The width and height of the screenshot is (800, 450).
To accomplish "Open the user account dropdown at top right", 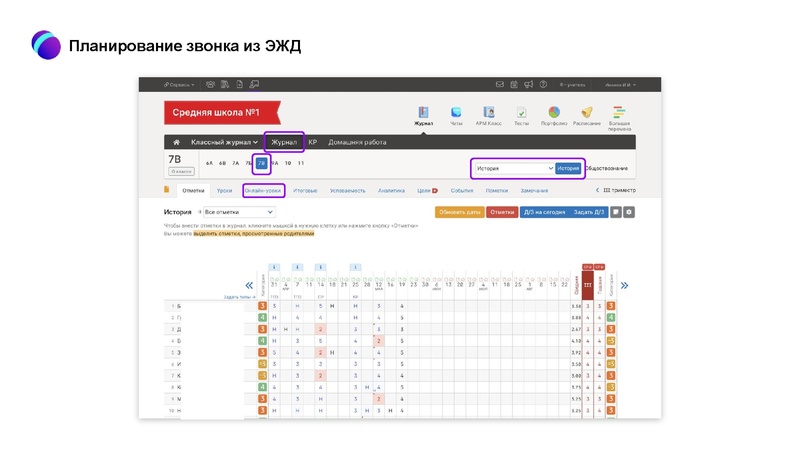I will point(620,85).
